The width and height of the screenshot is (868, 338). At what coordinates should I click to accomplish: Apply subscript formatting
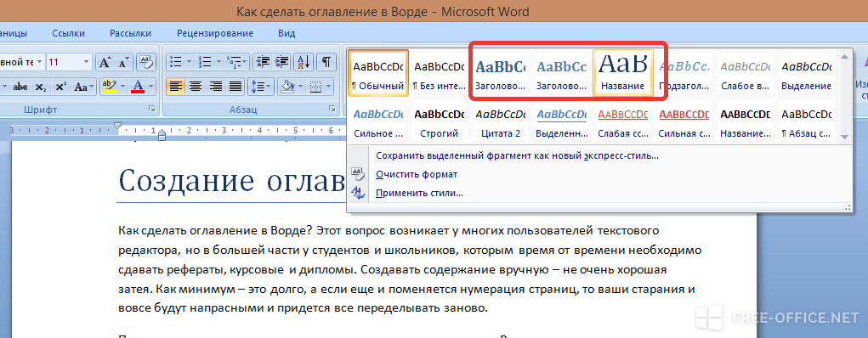[x=41, y=87]
